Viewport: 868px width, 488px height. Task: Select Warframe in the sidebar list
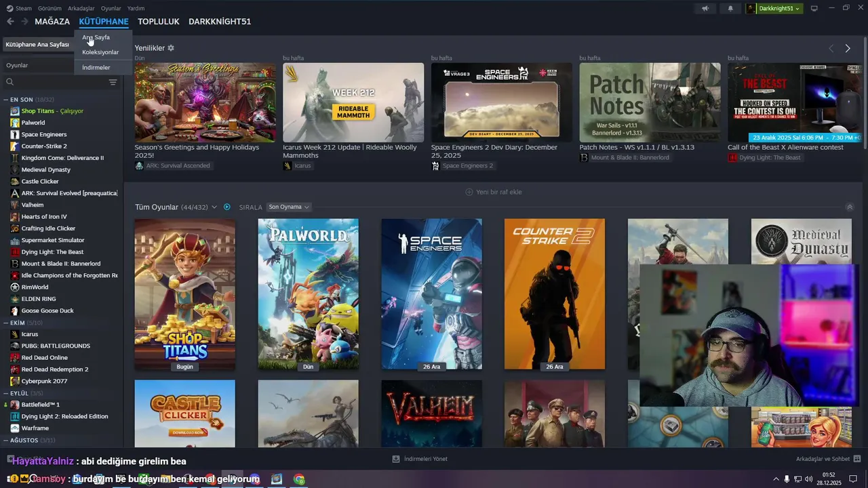pyautogui.click(x=35, y=428)
